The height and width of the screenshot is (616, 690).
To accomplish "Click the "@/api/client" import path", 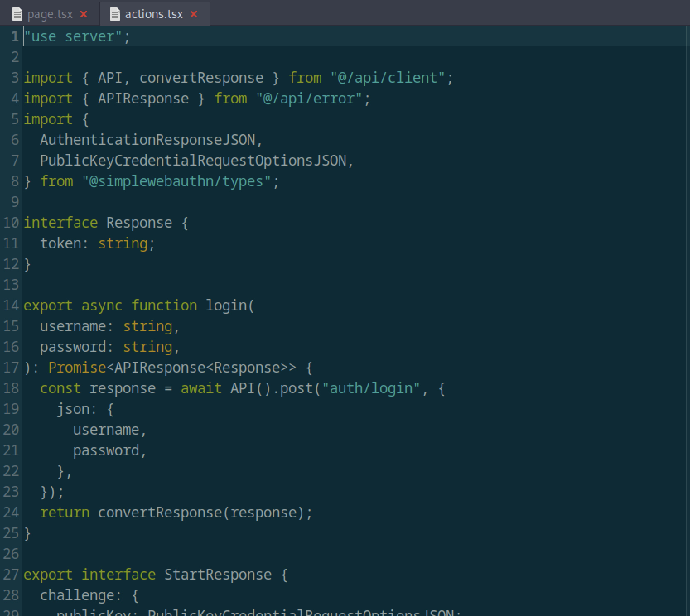I will pos(388,78).
